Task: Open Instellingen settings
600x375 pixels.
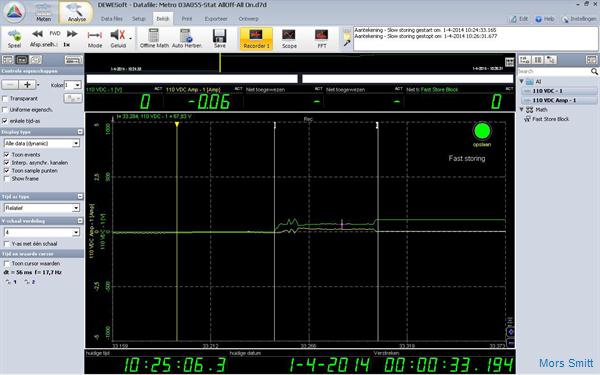Action: tap(579, 19)
